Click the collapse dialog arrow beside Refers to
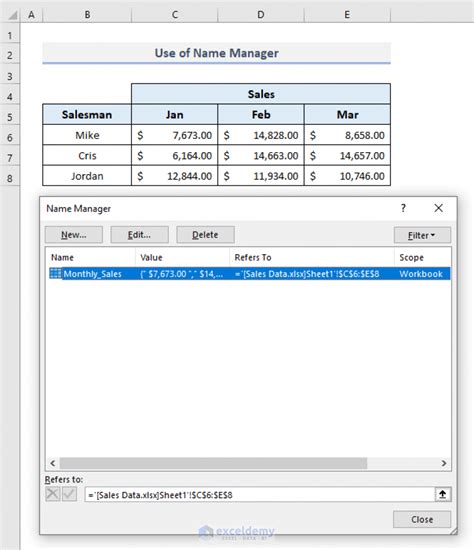The image size is (474, 550). tap(442, 495)
